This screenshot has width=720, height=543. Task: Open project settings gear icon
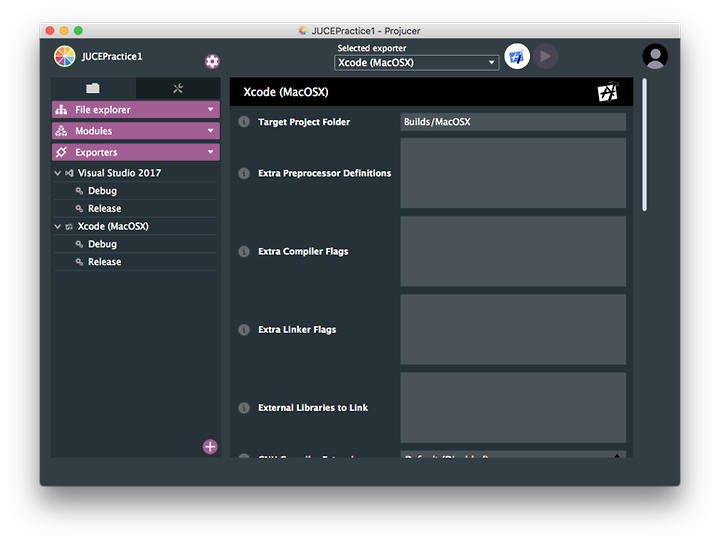click(x=212, y=62)
